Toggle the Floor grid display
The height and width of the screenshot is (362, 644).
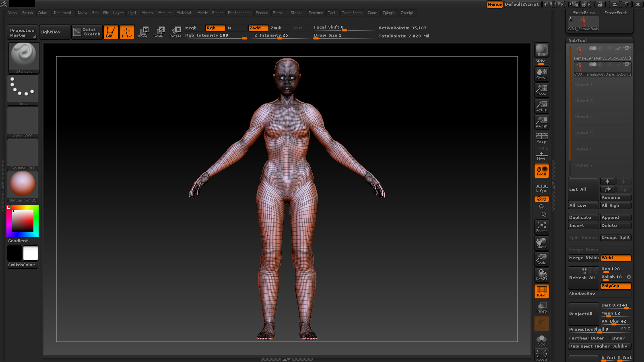[541, 154]
